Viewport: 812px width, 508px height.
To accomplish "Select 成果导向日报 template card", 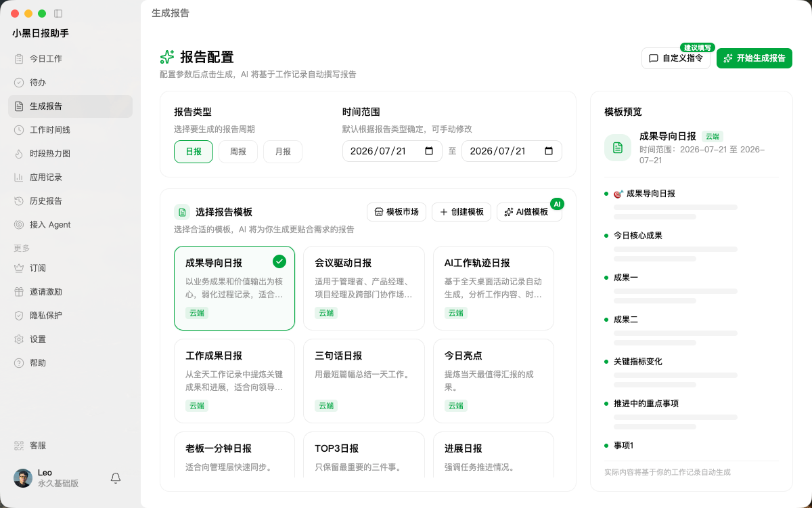I will (x=235, y=288).
